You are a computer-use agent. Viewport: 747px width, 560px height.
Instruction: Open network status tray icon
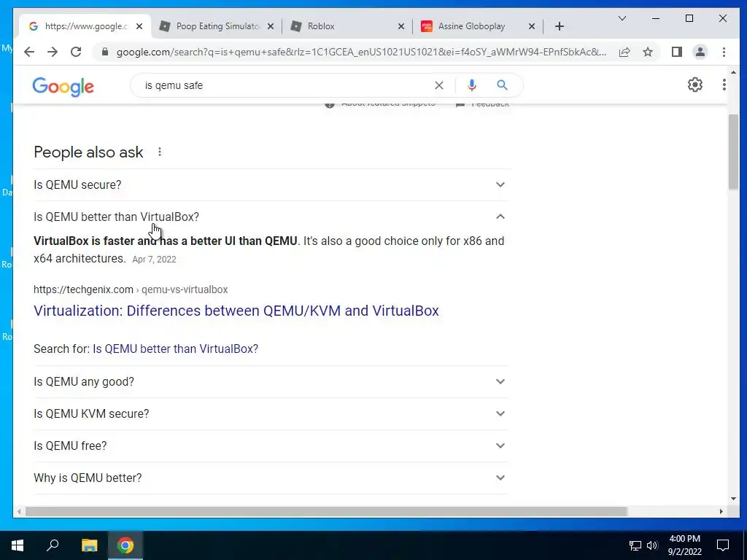pyautogui.click(x=635, y=545)
